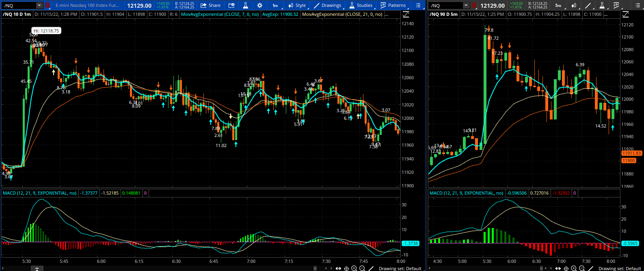Select left chart active drawing tool line
The height and width of the screenshot is (271, 644).
(x=370, y=269)
